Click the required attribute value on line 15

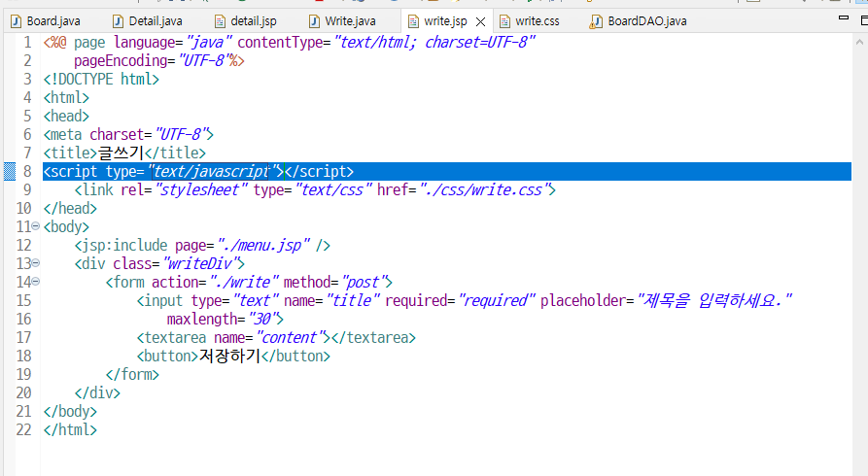(497, 300)
